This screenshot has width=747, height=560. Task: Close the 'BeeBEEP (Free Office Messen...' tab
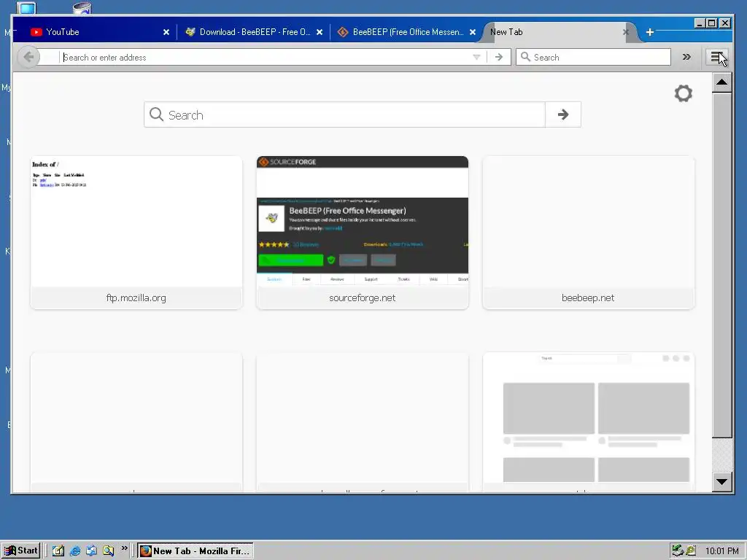(x=473, y=32)
